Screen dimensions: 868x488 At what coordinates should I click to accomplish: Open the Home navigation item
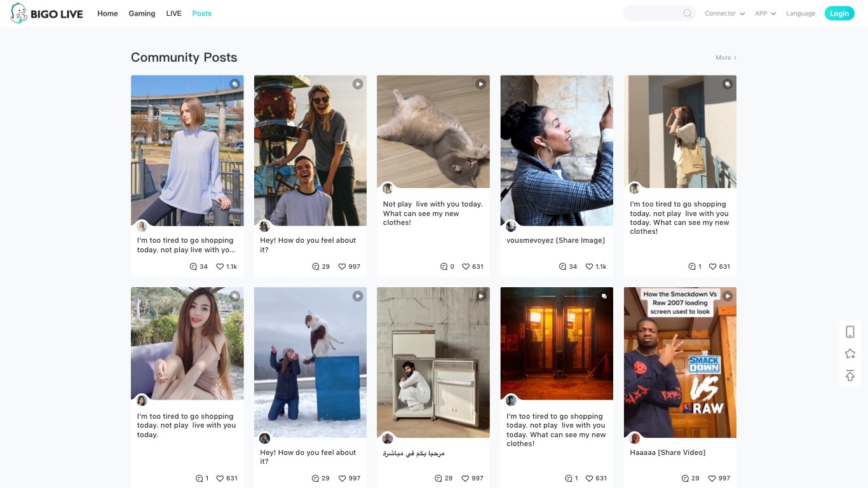coord(107,13)
